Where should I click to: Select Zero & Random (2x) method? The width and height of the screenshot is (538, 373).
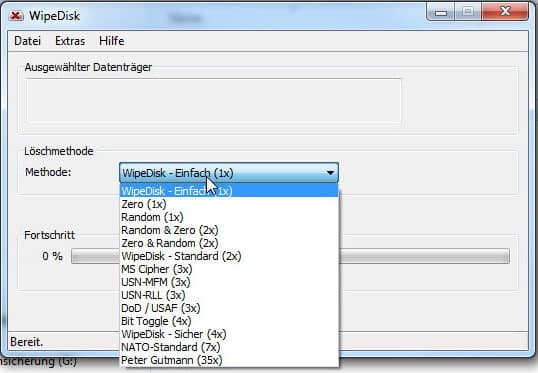(229, 243)
